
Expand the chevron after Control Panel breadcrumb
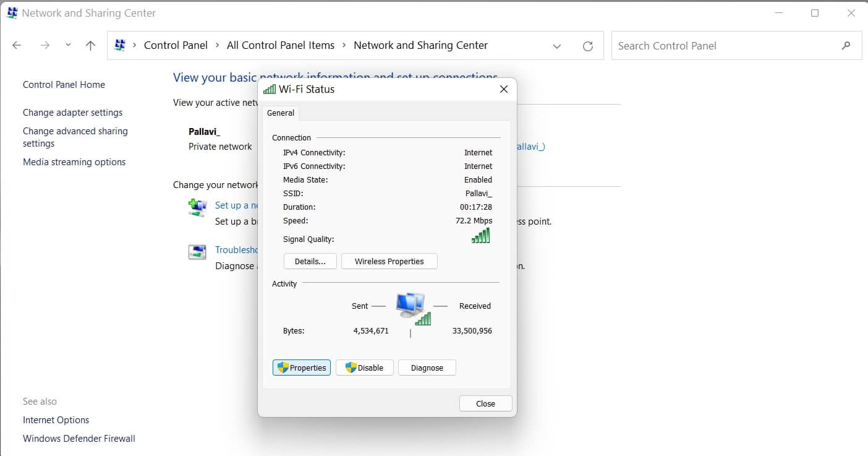coord(218,46)
